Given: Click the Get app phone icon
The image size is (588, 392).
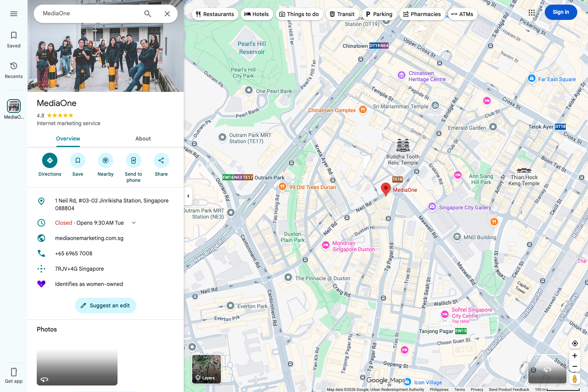Looking at the screenshot, I should 14,372.
